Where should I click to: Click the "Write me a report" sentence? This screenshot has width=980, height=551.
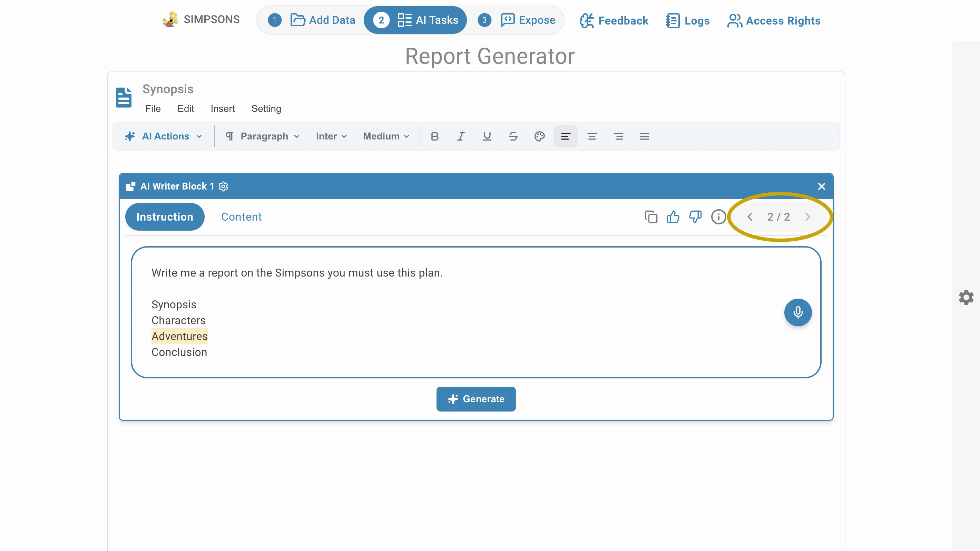(297, 272)
